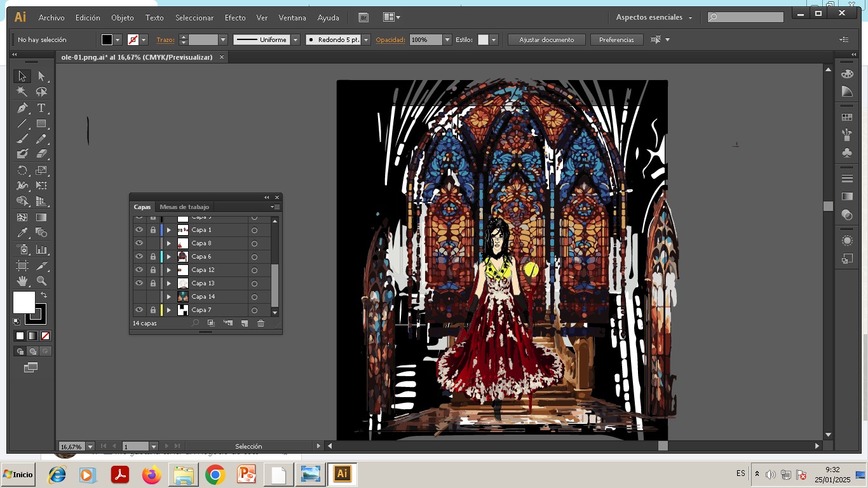Select the Zoom tool
The height and width of the screenshot is (488, 868).
(x=41, y=280)
